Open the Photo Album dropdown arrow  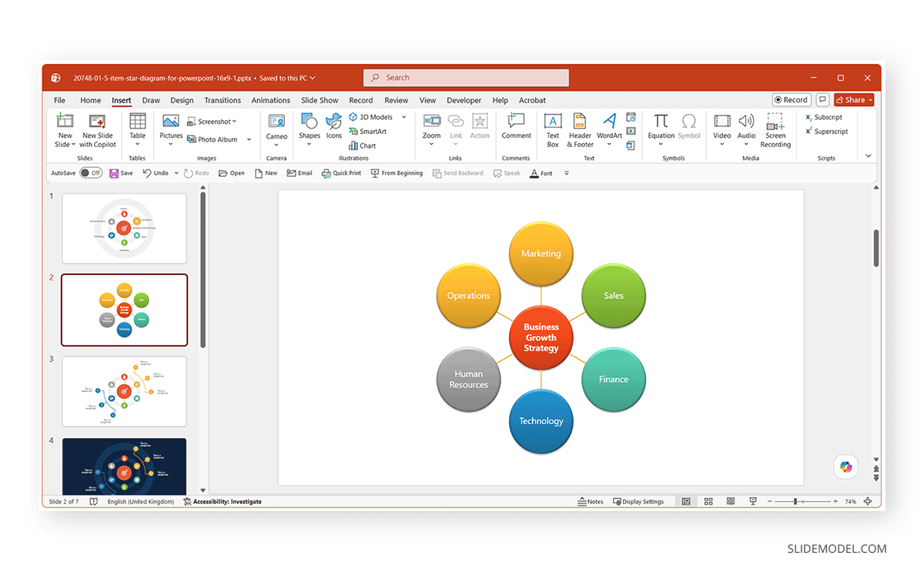[249, 139]
